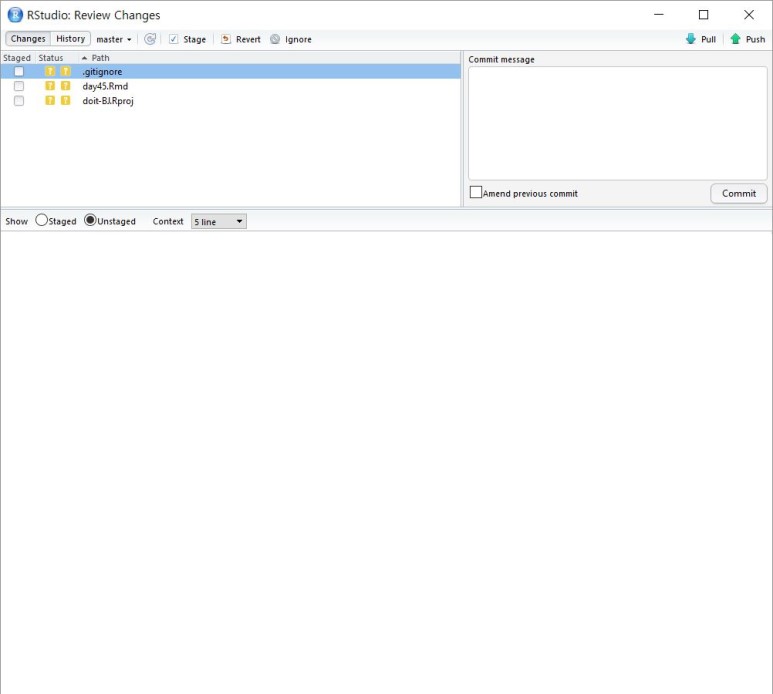Click the refresh icon next to master
The width and height of the screenshot is (773, 694).
(150, 39)
